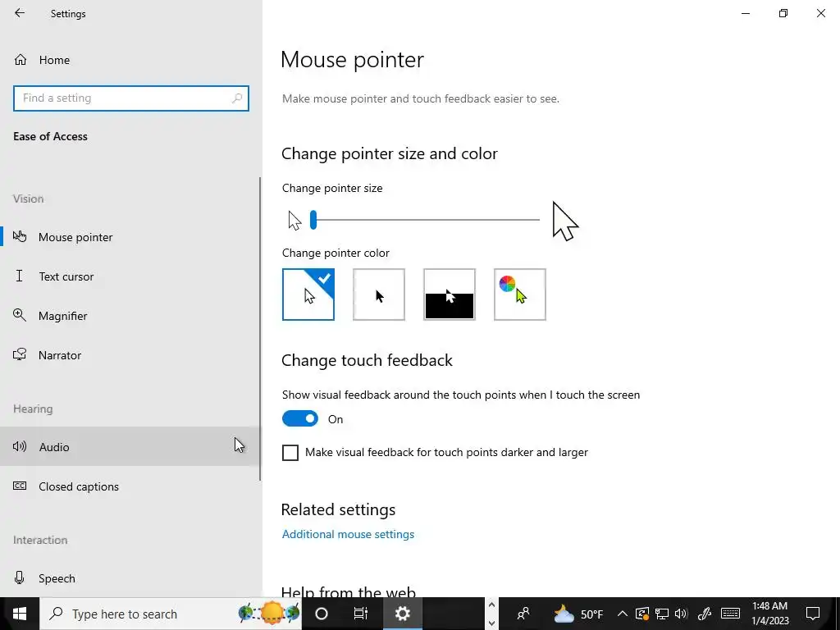Turn off the touch visual feedback toggle
Screen dimensions: 840x630
click(x=300, y=419)
